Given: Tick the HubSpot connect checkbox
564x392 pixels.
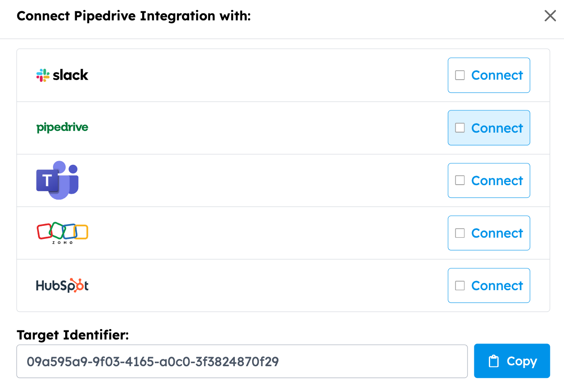Looking at the screenshot, I should point(460,285).
